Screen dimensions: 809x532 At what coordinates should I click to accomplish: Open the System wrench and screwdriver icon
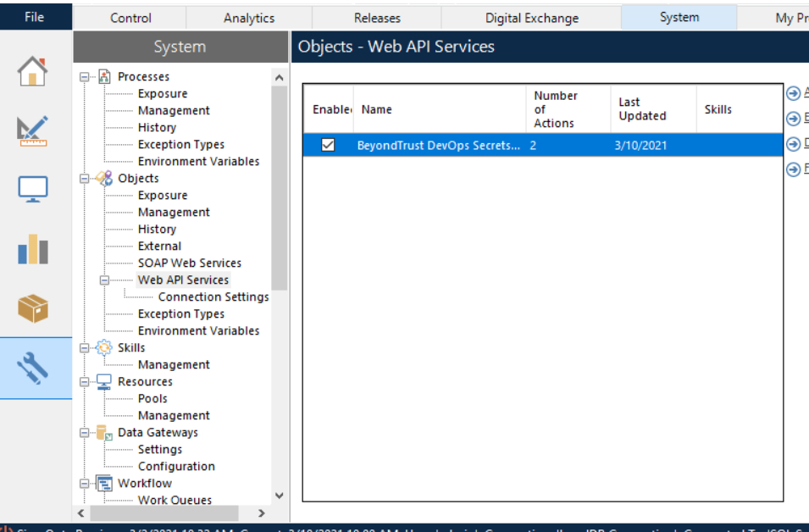(x=33, y=368)
